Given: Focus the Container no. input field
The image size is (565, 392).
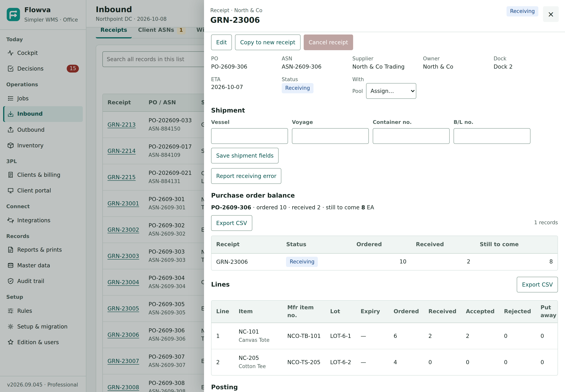Looking at the screenshot, I should click(x=411, y=136).
